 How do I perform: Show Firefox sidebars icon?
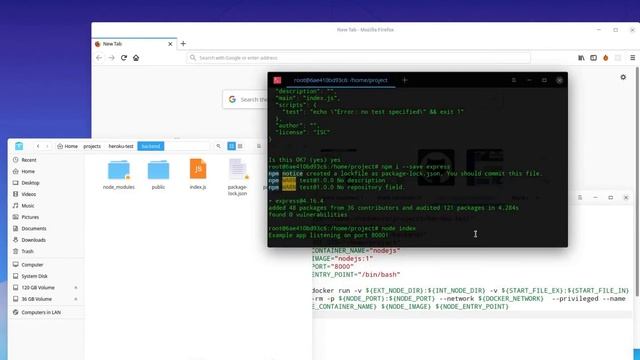point(593,58)
